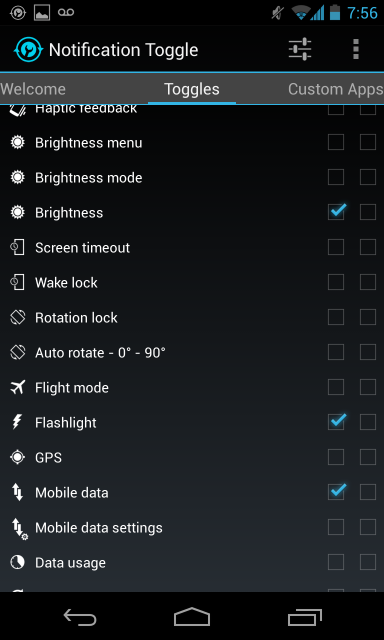Tap the Data usage pie icon
This screenshot has height=640, width=384.
point(18,563)
